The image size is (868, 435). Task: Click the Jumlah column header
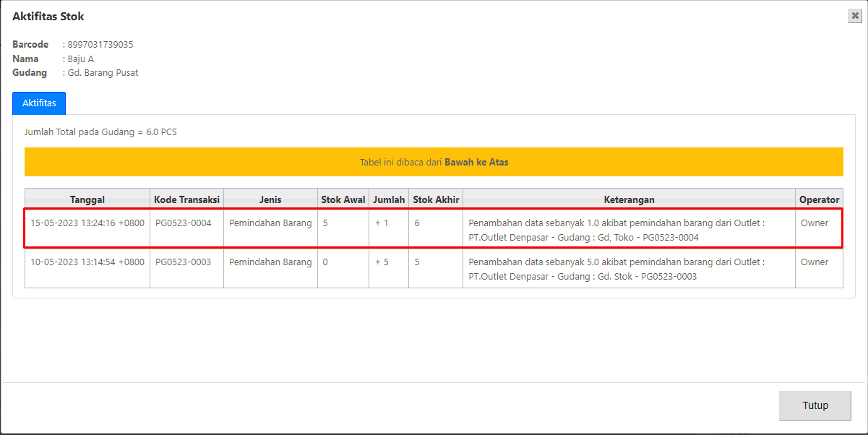[x=389, y=199]
